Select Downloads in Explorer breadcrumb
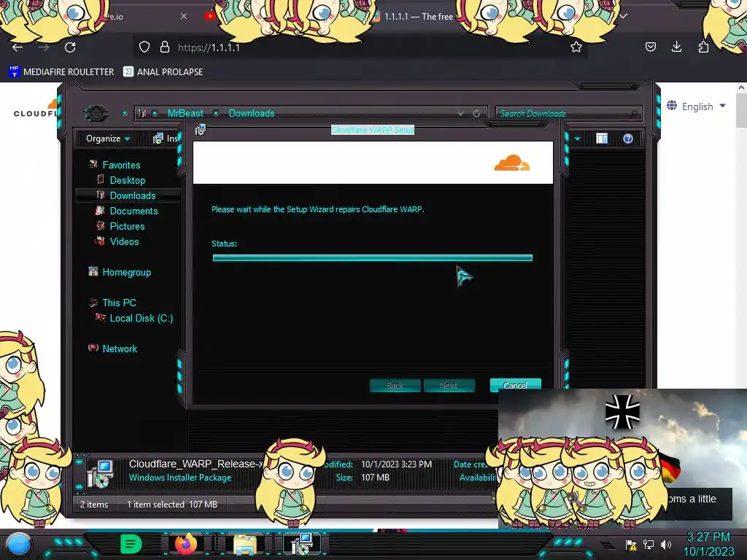 252,113
